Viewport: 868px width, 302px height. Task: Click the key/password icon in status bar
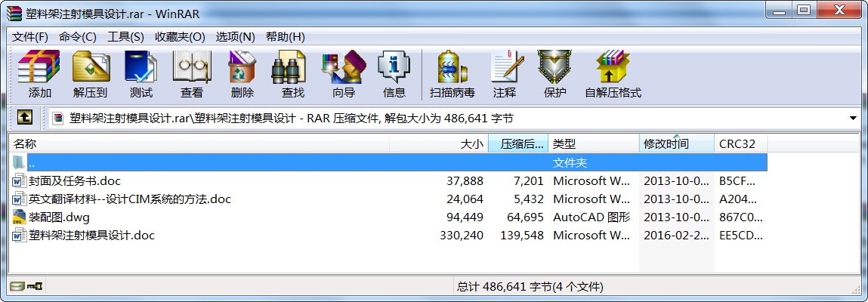[x=36, y=286]
